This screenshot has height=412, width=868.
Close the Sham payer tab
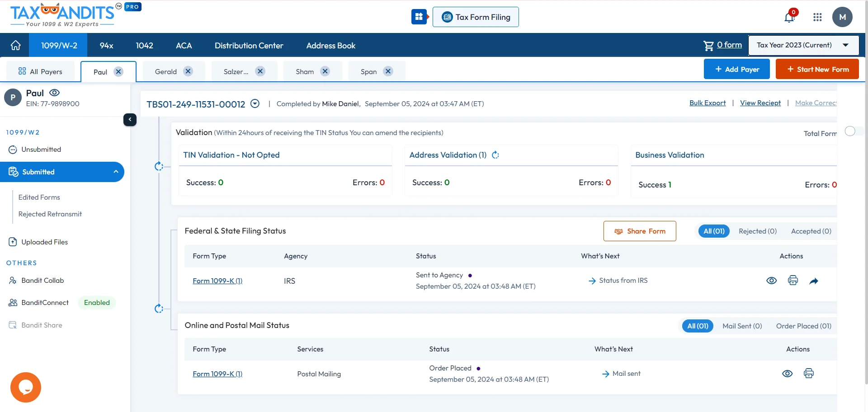click(x=325, y=71)
